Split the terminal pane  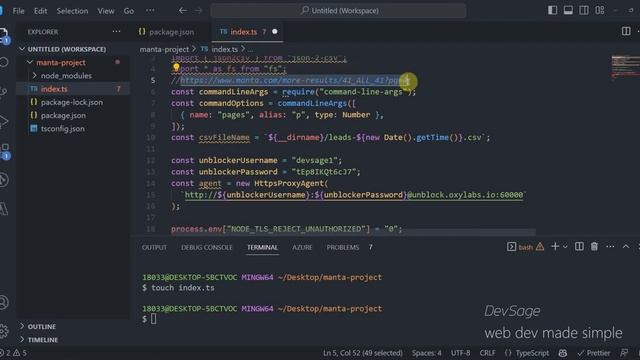(579, 247)
